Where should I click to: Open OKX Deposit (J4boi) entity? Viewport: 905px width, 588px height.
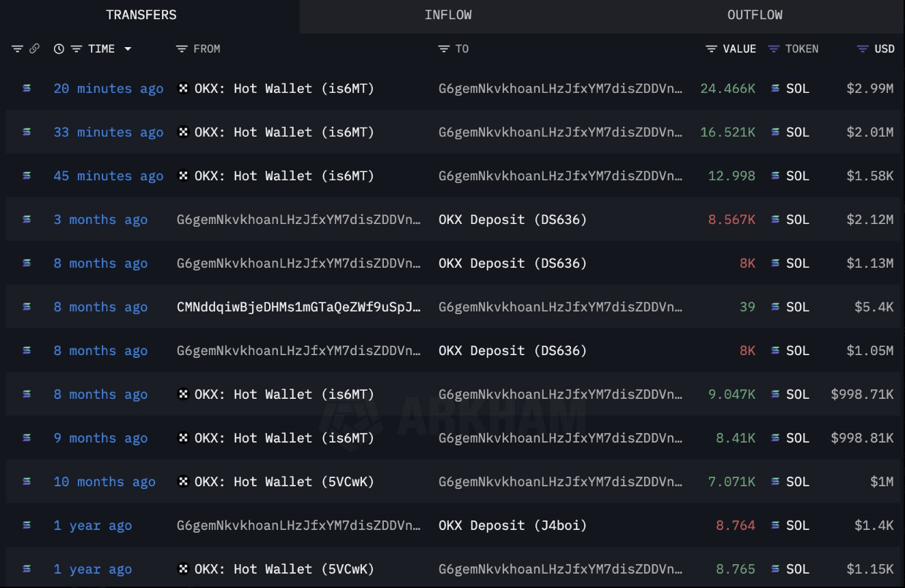(512, 526)
